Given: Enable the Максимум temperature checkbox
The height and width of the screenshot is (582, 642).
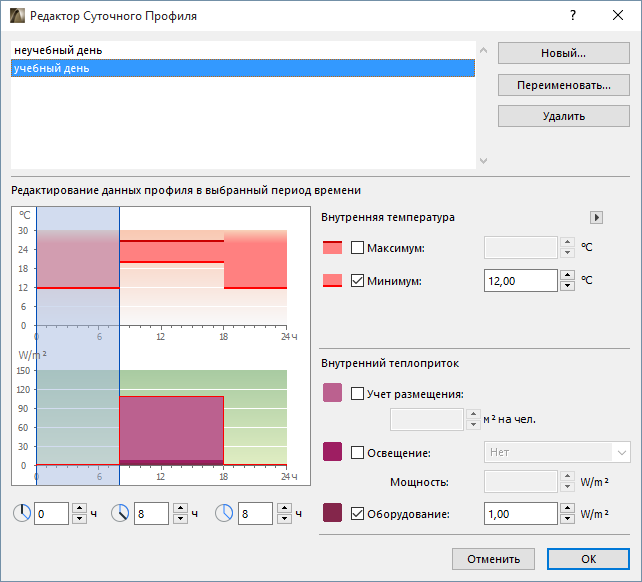Looking at the screenshot, I should coord(357,247).
